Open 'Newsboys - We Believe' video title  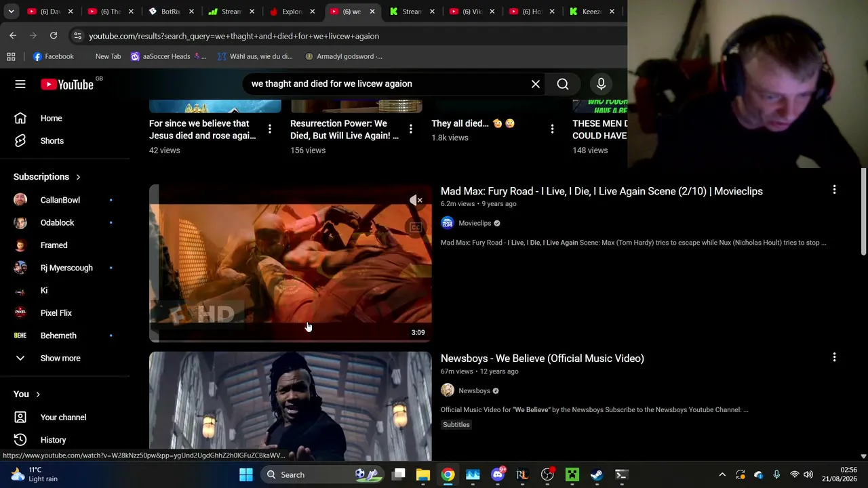coord(542,359)
